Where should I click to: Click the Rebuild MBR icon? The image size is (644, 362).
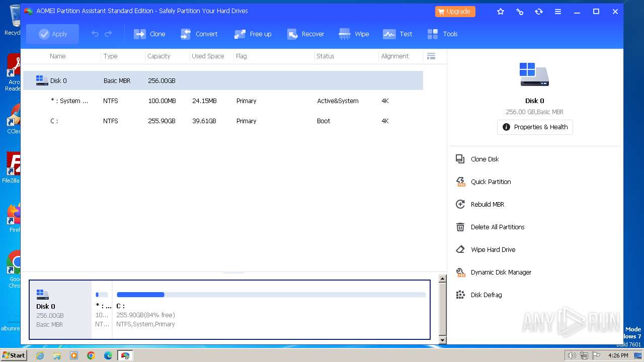pyautogui.click(x=460, y=204)
